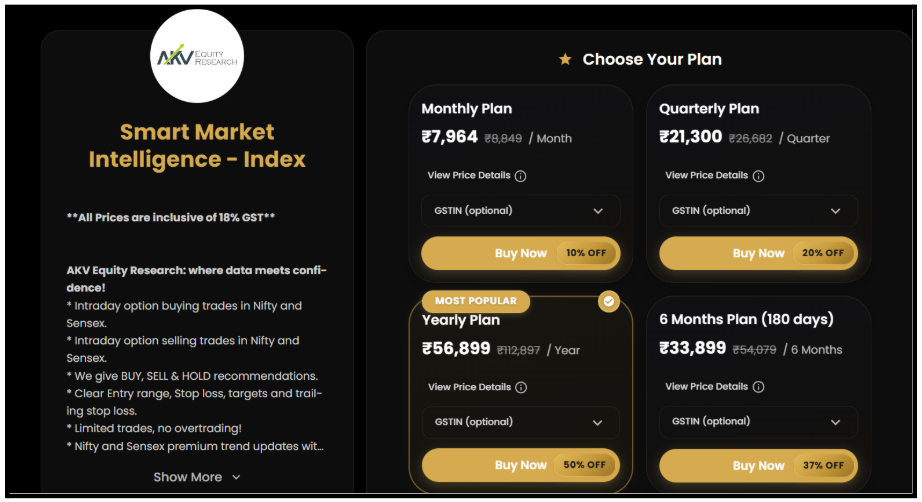922x502 pixels.
Task: Click the gold star beside Choose Your Plan
Action: (565, 60)
